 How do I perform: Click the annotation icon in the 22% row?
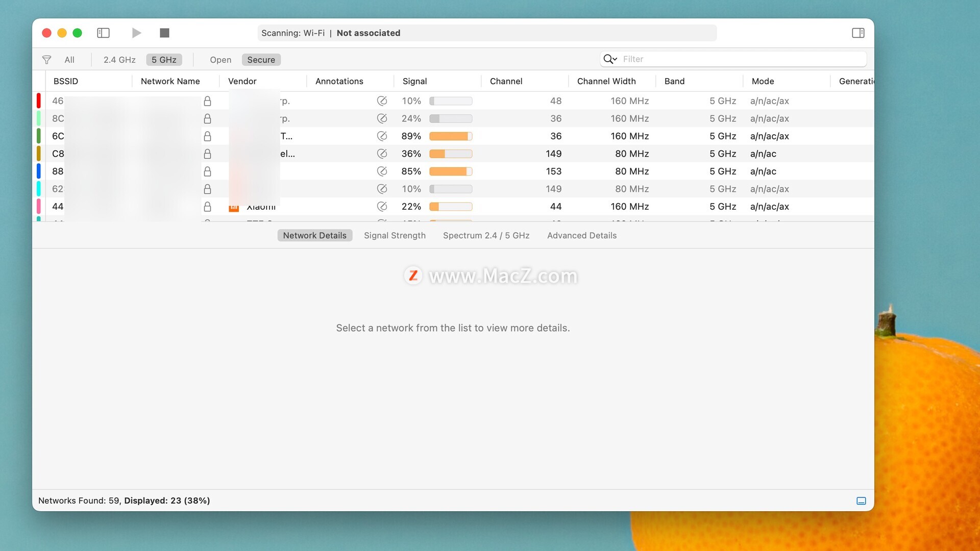382,206
